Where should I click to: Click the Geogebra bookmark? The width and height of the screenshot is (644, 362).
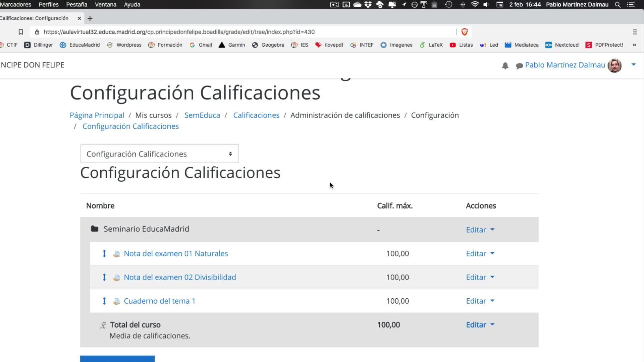coord(268,45)
